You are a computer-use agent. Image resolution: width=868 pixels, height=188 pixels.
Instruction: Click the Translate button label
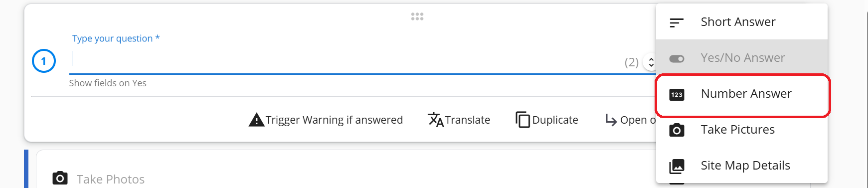468,120
